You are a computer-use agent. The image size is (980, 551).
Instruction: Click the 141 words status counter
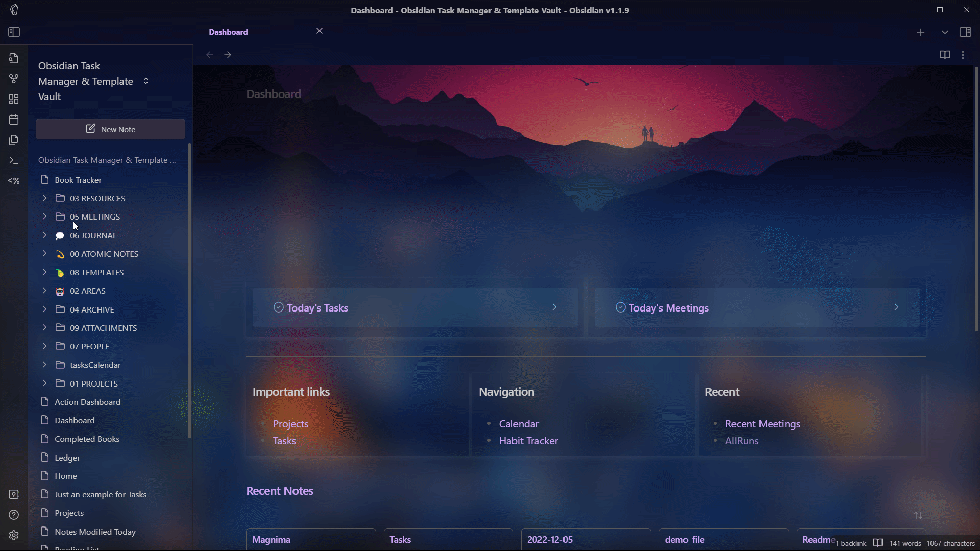(x=905, y=543)
